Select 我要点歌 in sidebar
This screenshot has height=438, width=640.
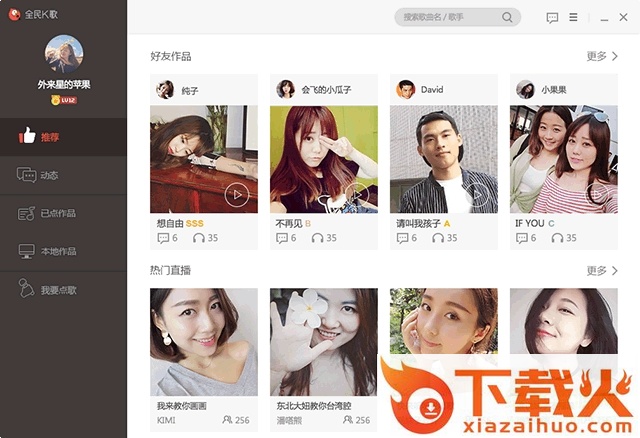pos(63,290)
